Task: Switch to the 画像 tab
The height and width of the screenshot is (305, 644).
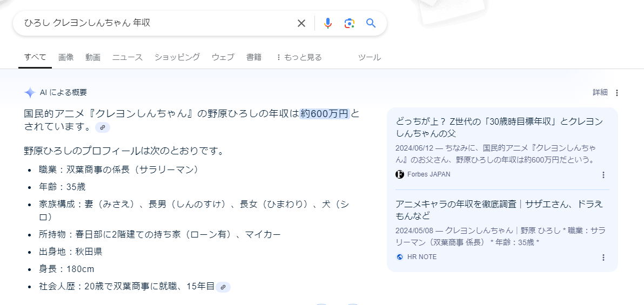Action: [66, 57]
